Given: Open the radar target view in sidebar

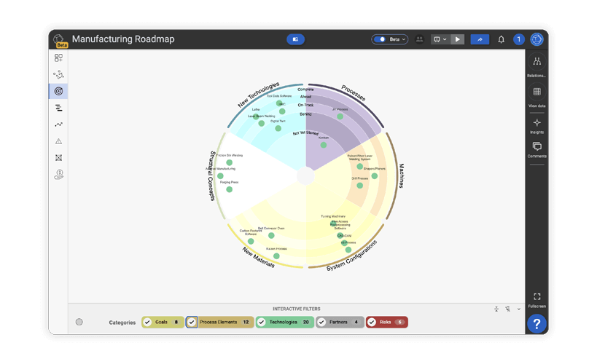Looking at the screenshot, I should (x=58, y=91).
